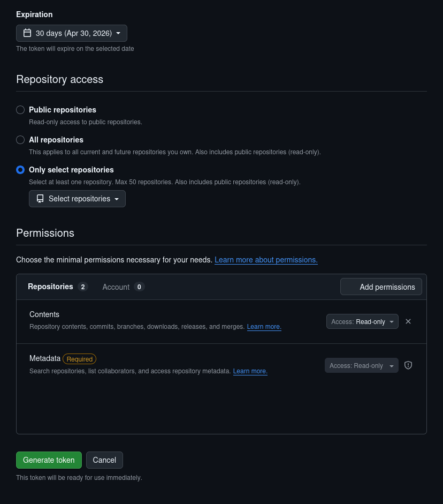The image size is (443, 504).
Task: Select Only select repositories radio button
Action: coord(20,170)
